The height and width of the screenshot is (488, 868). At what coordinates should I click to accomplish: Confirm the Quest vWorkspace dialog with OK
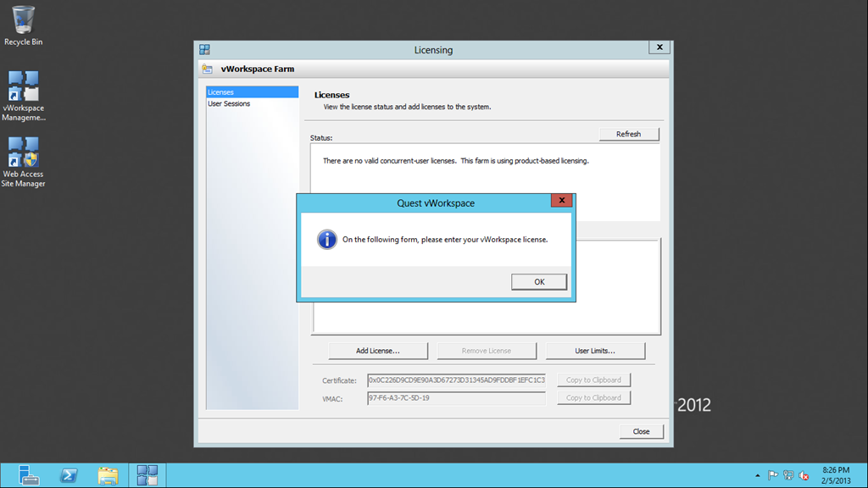[538, 281]
